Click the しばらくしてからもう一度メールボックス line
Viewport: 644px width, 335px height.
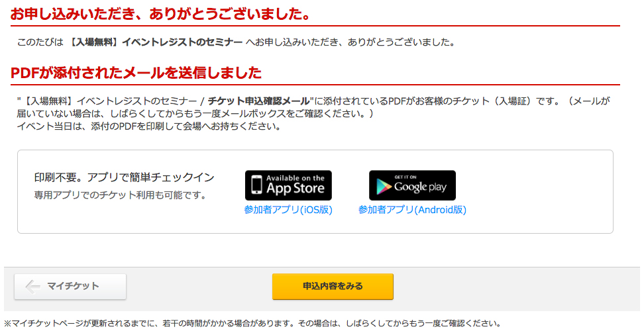(x=195, y=114)
